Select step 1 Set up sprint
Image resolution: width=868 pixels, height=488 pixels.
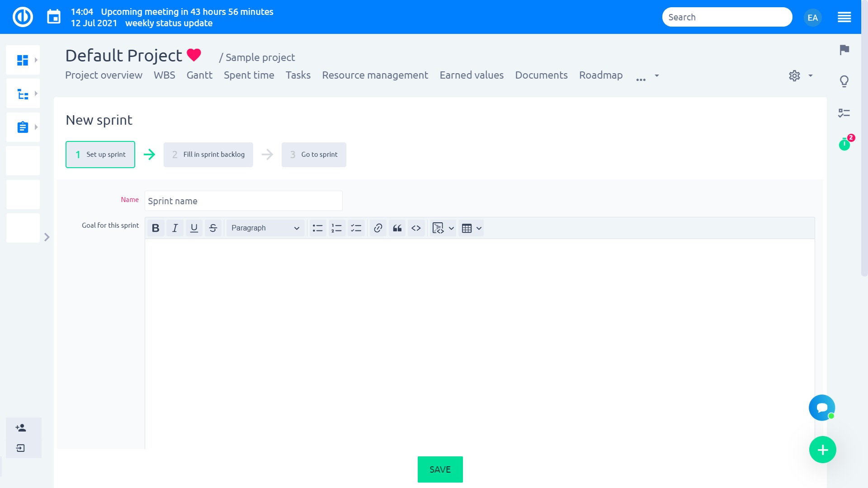point(100,155)
